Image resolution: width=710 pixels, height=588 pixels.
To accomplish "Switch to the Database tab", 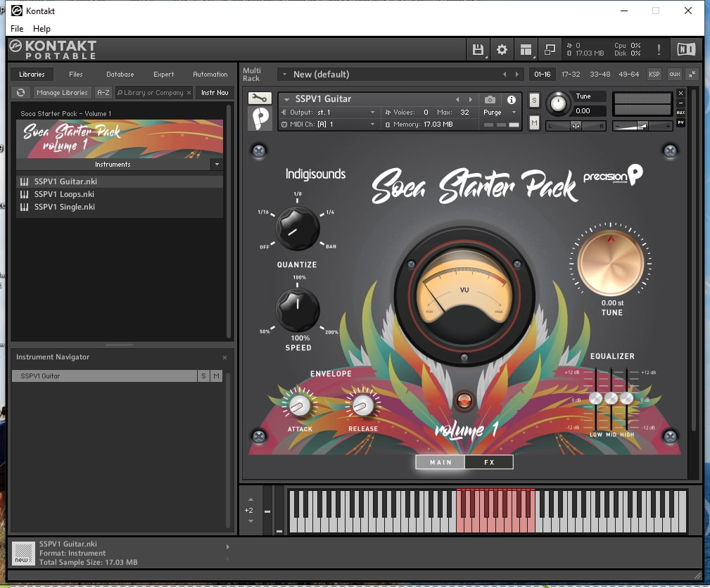I will (120, 75).
